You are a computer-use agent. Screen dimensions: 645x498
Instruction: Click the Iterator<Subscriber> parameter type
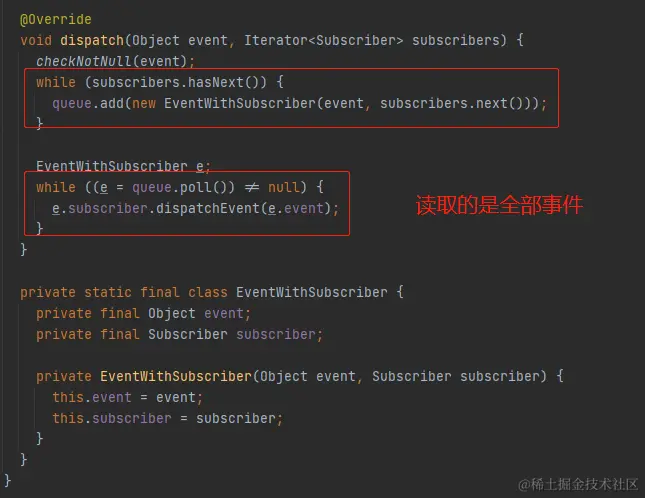pyautogui.click(x=323, y=40)
